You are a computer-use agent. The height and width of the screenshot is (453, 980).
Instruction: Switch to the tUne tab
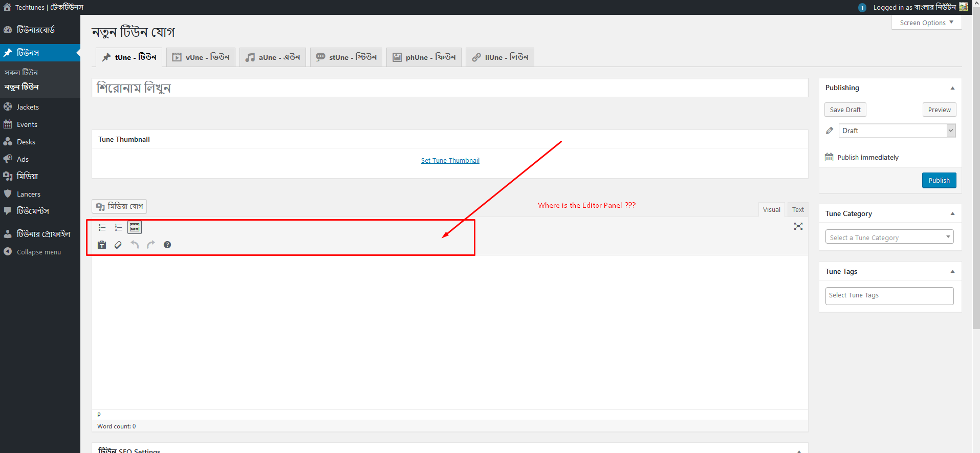(x=129, y=57)
